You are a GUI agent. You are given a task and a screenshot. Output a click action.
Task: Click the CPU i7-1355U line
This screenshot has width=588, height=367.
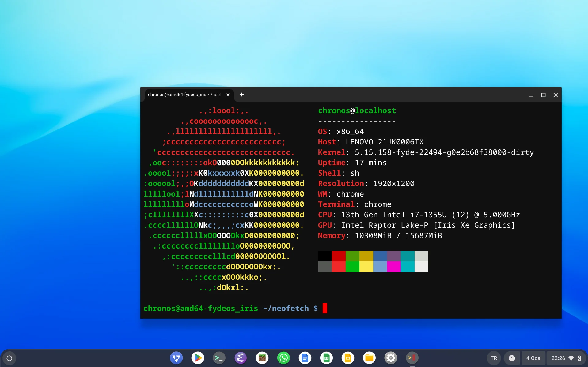(x=419, y=215)
